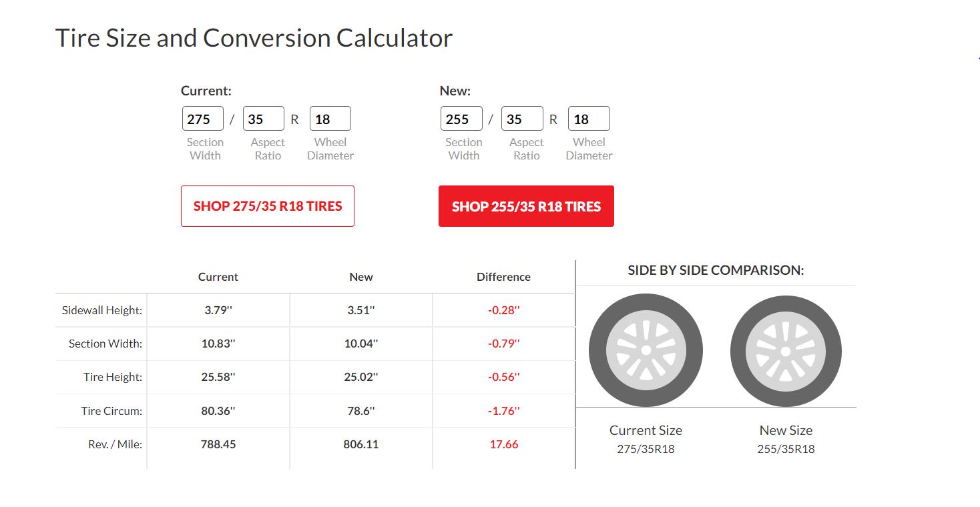The image size is (980, 507).
Task: Click the Current Wheel Diameter input field
Action: (x=330, y=119)
